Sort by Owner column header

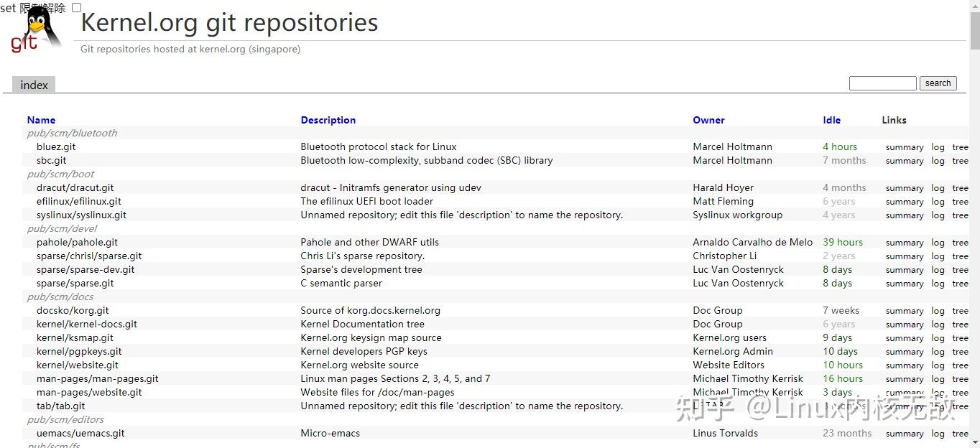(708, 120)
